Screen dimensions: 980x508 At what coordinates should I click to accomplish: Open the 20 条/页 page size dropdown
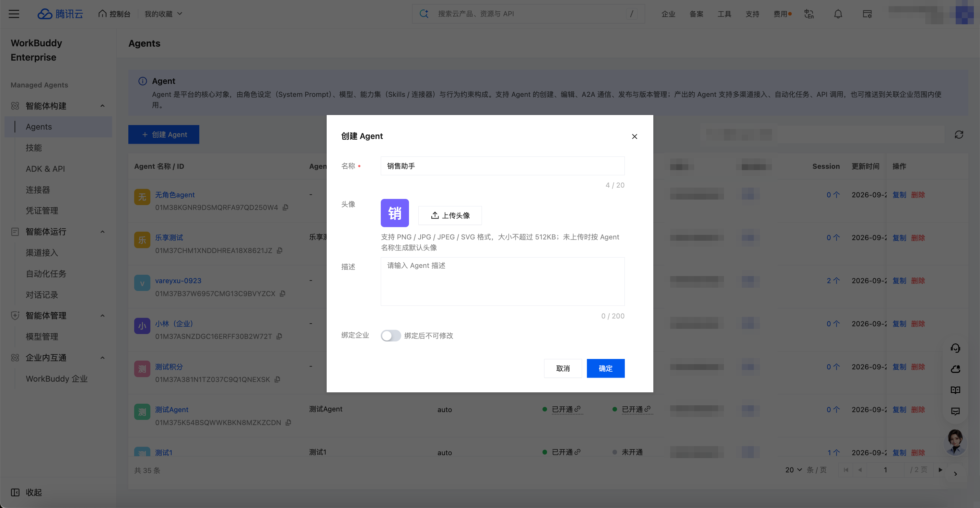coord(794,470)
